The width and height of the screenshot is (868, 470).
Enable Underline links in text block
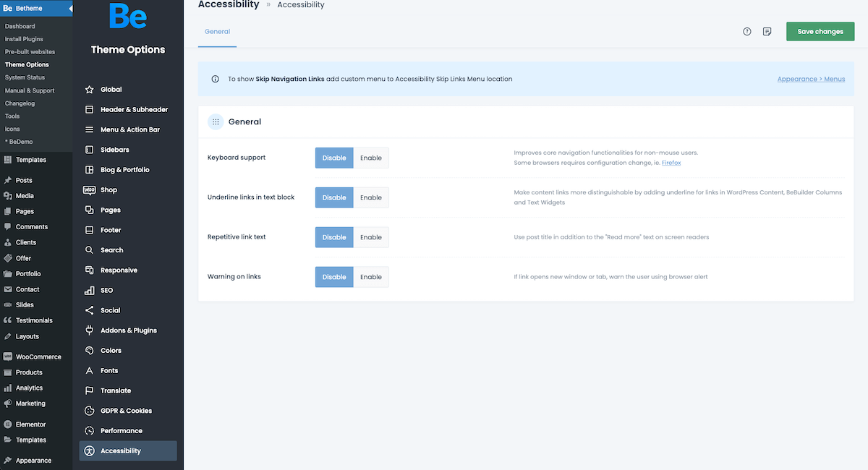point(371,197)
